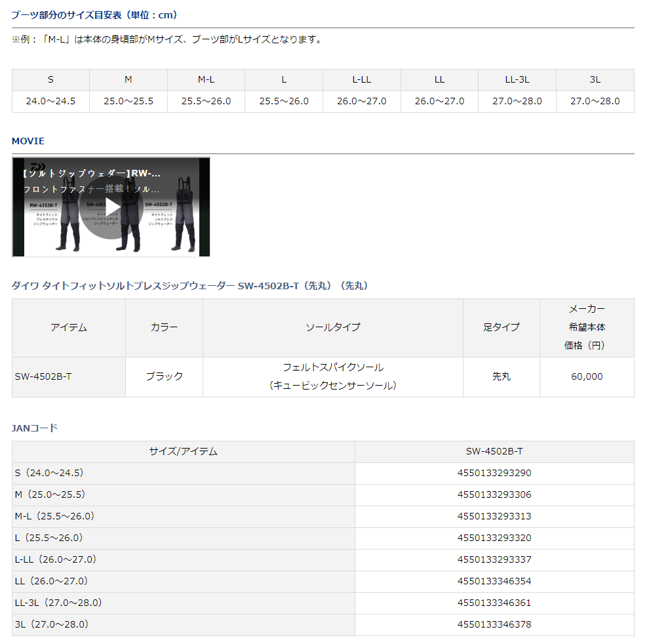The height and width of the screenshot is (644, 672).
Task: Click the JANコード section heading
Action: click(x=34, y=428)
